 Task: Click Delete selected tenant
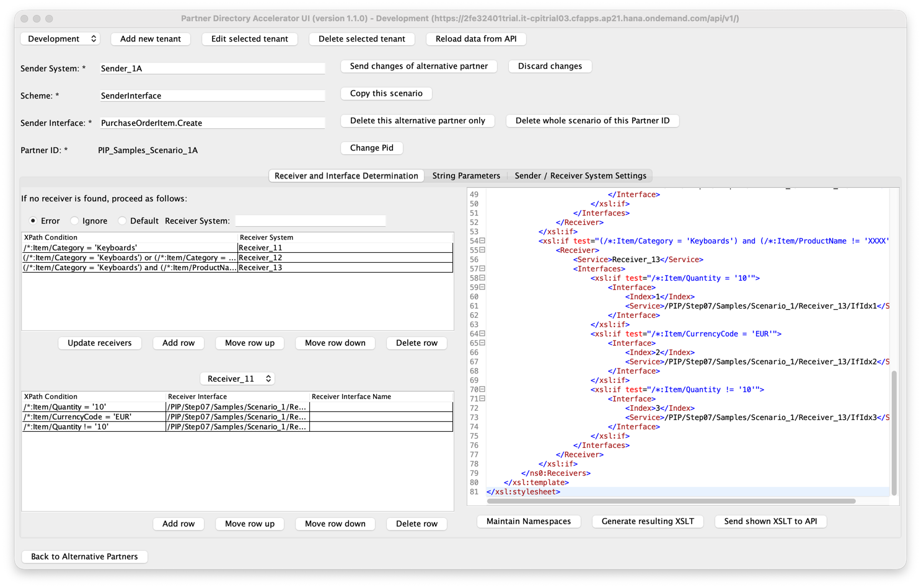[362, 38]
